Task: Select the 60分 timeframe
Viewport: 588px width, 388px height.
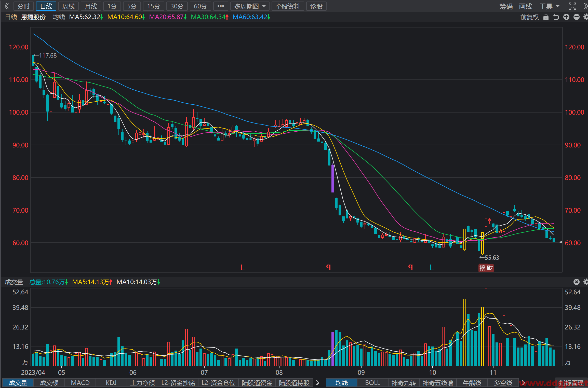Action: pos(200,6)
